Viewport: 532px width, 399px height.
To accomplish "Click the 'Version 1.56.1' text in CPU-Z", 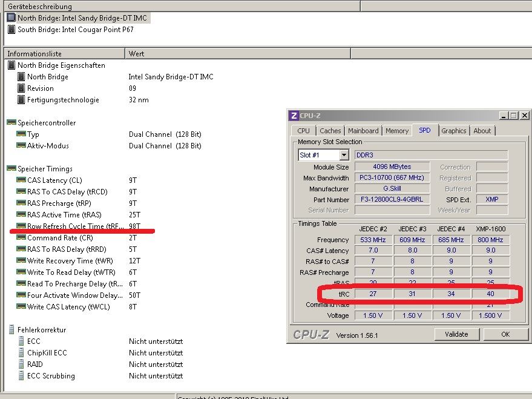I will [357, 335].
